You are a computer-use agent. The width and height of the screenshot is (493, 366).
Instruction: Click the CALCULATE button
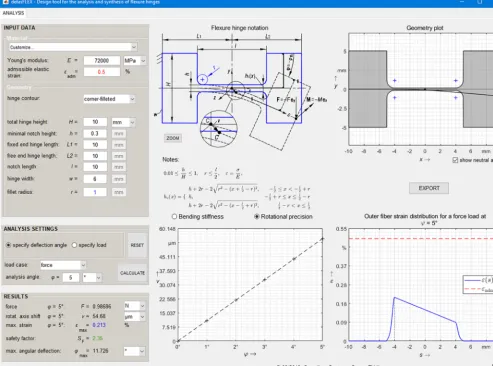click(x=132, y=273)
